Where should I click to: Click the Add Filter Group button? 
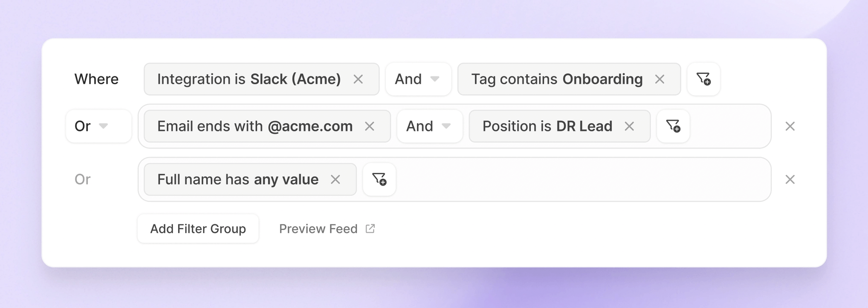[198, 229]
